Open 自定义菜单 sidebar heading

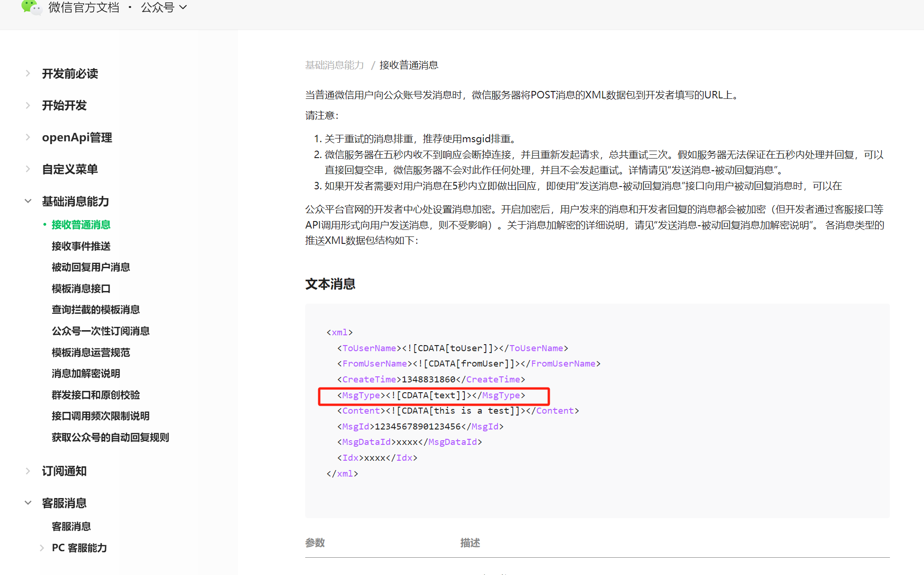tap(70, 169)
